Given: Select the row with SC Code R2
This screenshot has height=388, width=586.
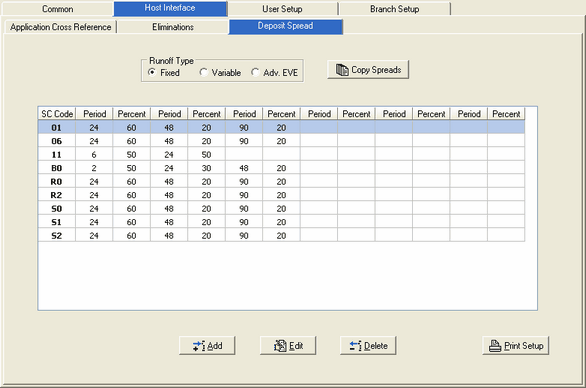Looking at the screenshot, I should coord(281,195).
